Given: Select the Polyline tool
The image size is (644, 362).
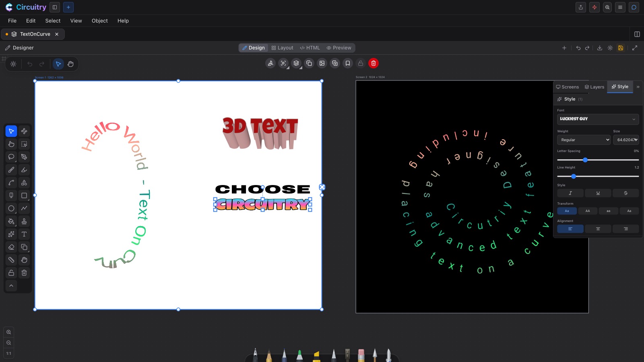Looking at the screenshot, I should pyautogui.click(x=24, y=208).
